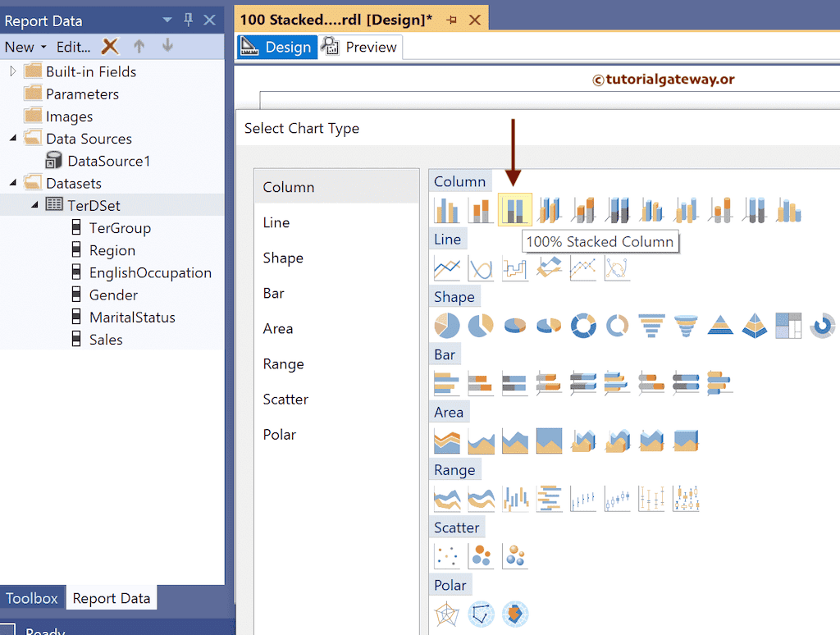Select Scatter in chart category list
Viewport: 840px width, 635px height.
point(337,400)
